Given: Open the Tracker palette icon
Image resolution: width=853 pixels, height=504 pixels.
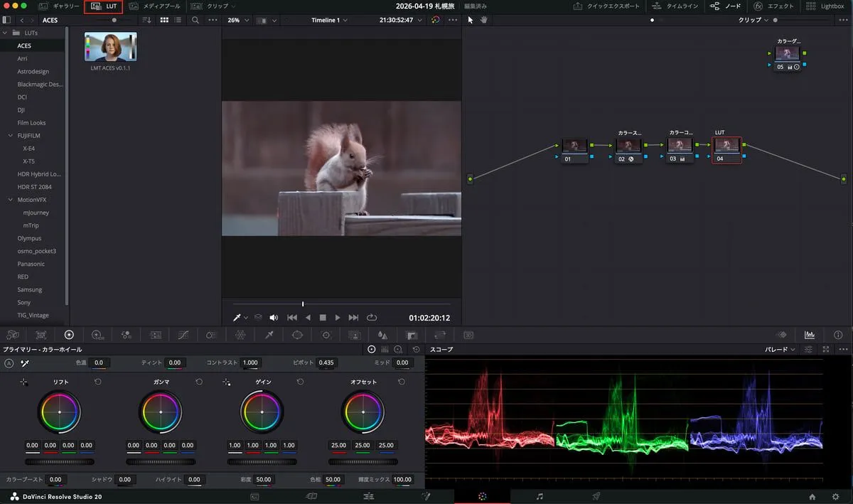Looking at the screenshot, I should click(326, 335).
